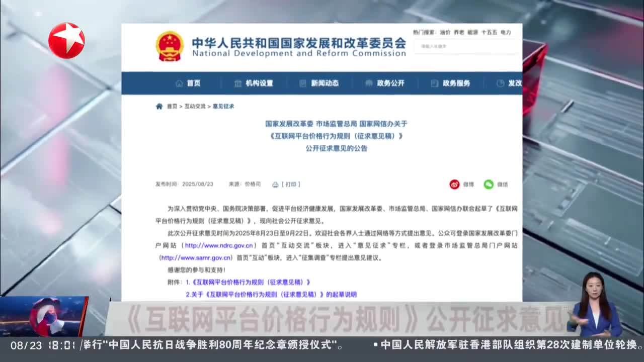644x362 pixels.
Task: Click the 互动交流 breadcrumb link
Action: pyautogui.click(x=195, y=106)
